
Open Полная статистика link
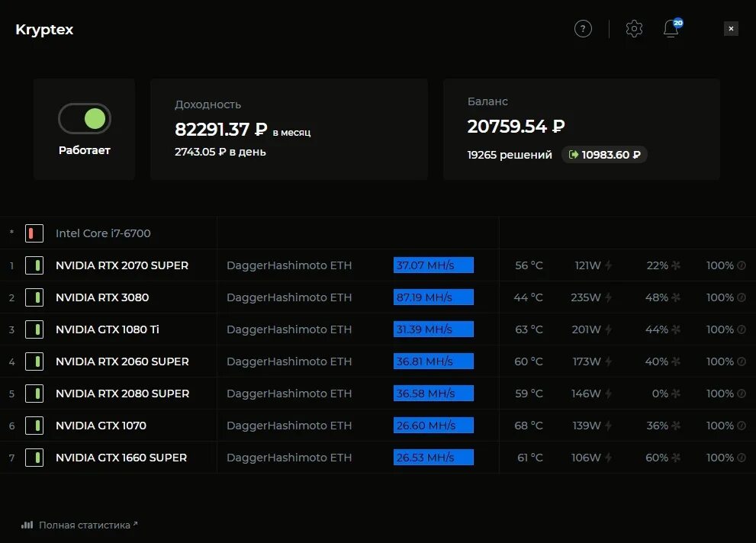click(88, 525)
